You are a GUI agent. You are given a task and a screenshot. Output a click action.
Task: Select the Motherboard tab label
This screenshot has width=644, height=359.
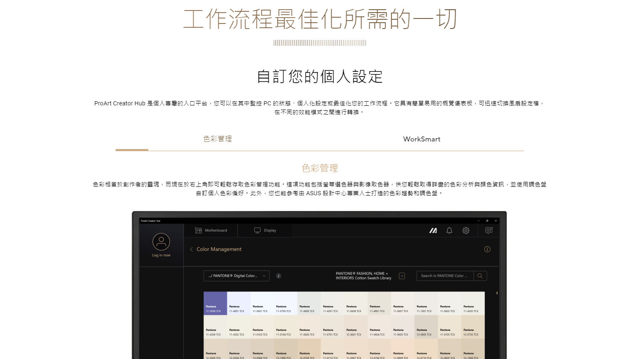coord(216,231)
